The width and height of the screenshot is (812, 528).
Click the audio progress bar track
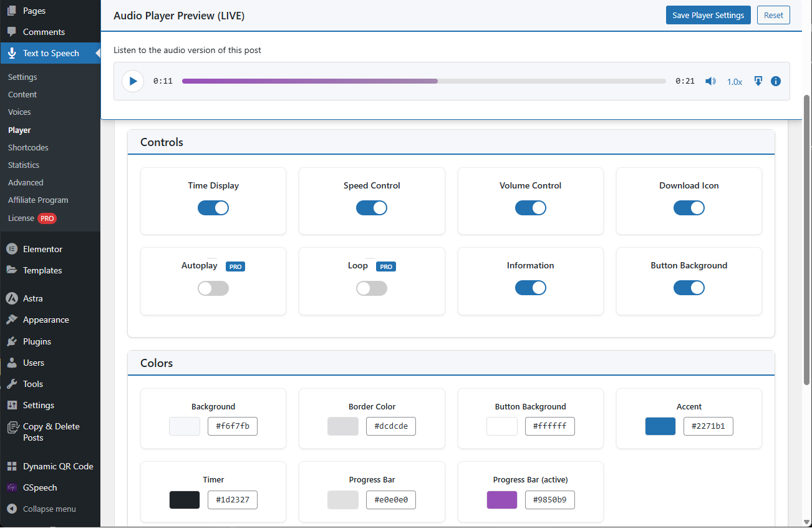(x=424, y=81)
